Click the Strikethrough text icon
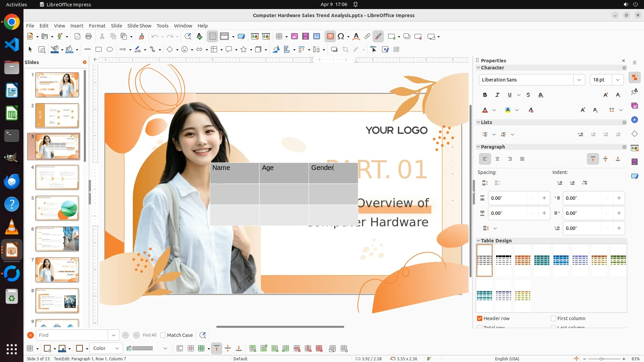This screenshot has width=644, height=362. (528, 95)
